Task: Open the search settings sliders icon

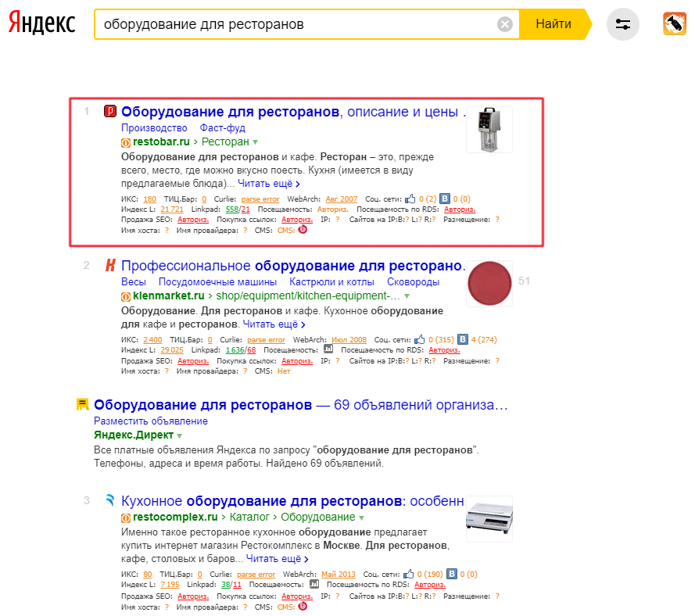Action: pyautogui.click(x=623, y=24)
